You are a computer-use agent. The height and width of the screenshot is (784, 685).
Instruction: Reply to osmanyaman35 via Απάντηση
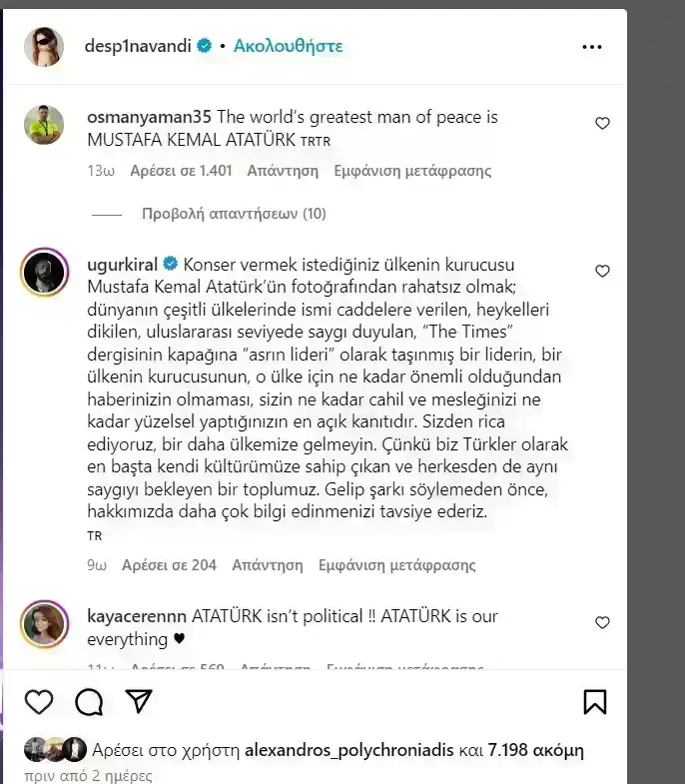(283, 171)
